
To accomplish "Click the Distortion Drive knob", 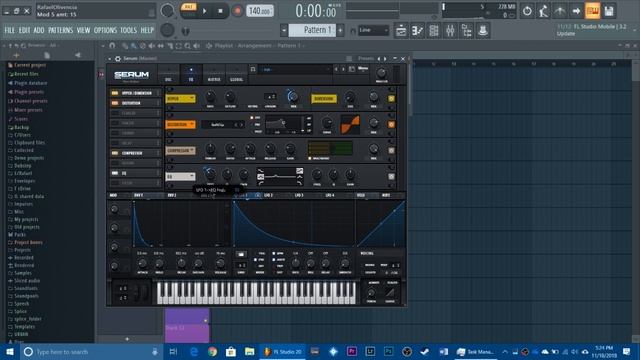I will coord(327,122).
